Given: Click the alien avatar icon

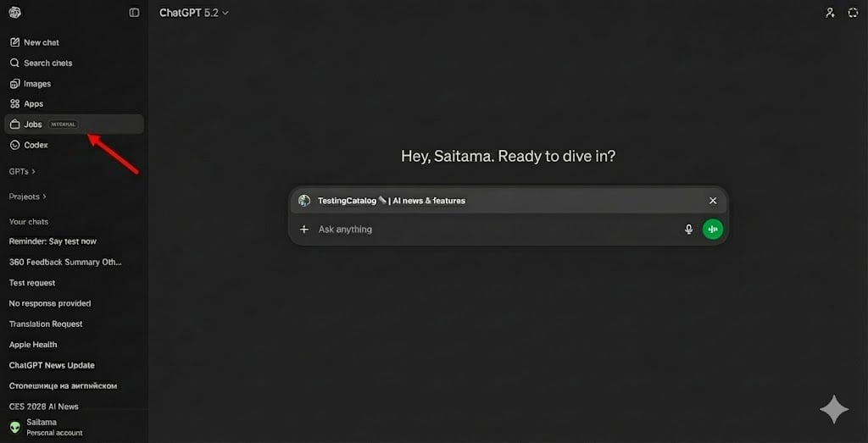Looking at the screenshot, I should [15, 427].
